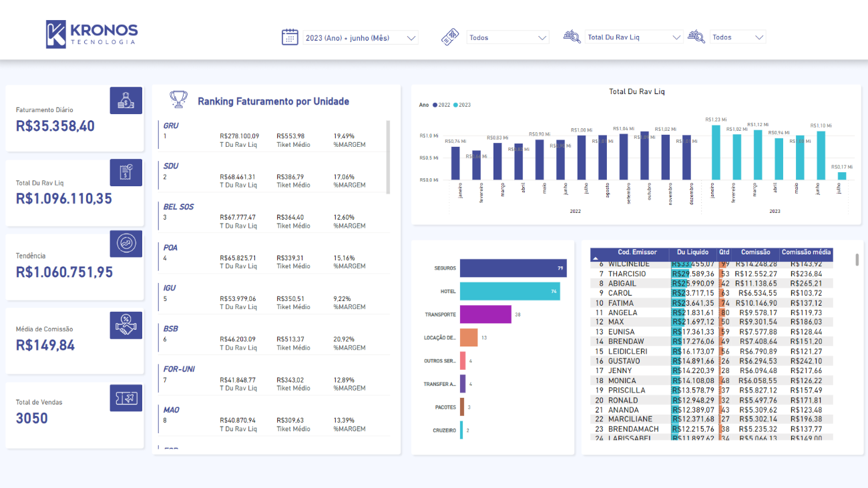The height and width of the screenshot is (488, 868).
Task: Click the ranking list vertical scrollbar
Action: [x=388, y=157]
